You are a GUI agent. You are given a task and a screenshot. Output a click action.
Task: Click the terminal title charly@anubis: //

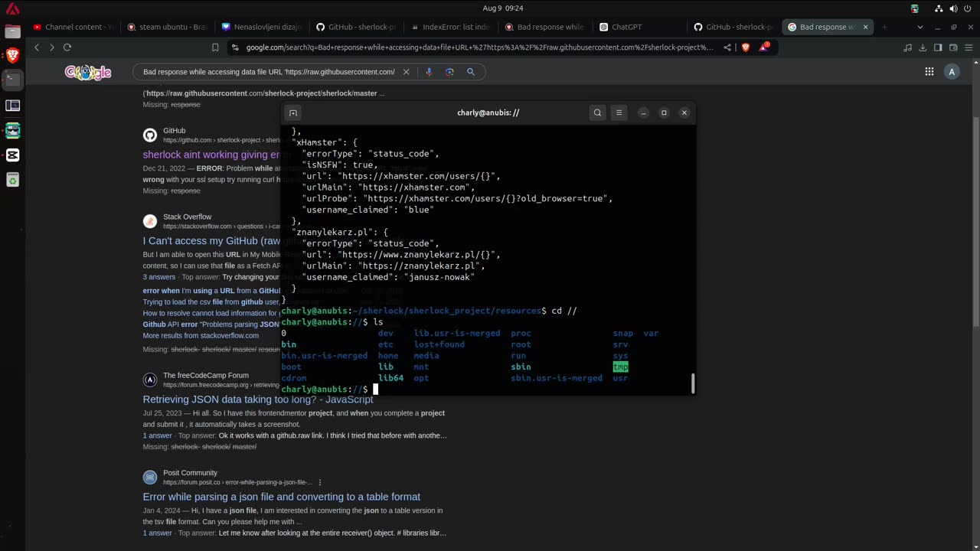[488, 112]
